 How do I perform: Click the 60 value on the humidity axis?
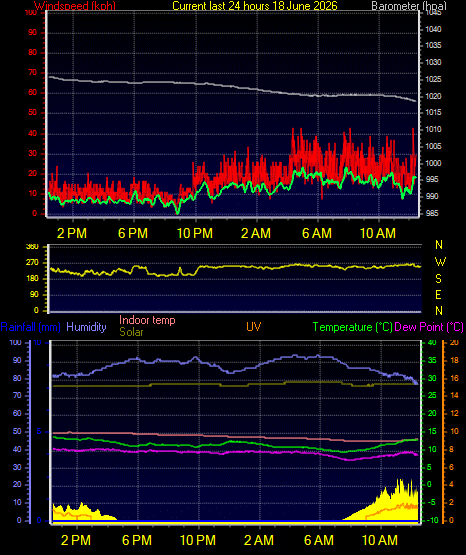pos(17,413)
